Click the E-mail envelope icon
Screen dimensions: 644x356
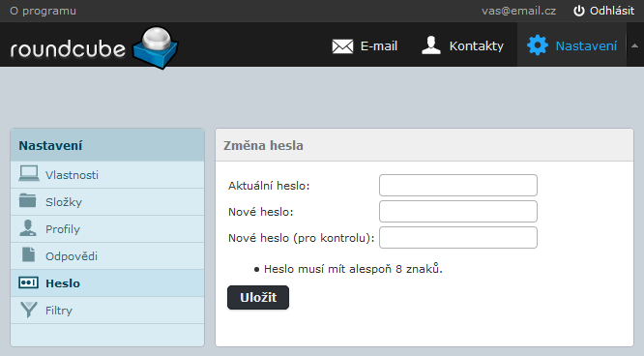[x=342, y=46]
